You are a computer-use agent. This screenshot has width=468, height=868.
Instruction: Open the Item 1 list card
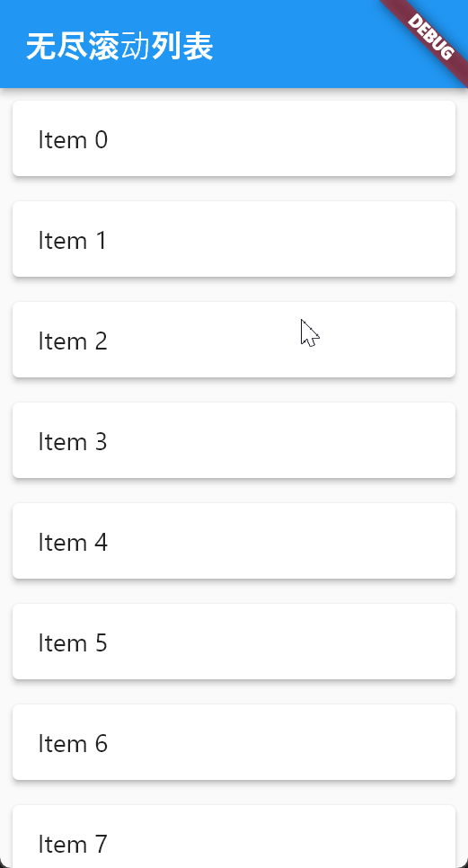[234, 239]
